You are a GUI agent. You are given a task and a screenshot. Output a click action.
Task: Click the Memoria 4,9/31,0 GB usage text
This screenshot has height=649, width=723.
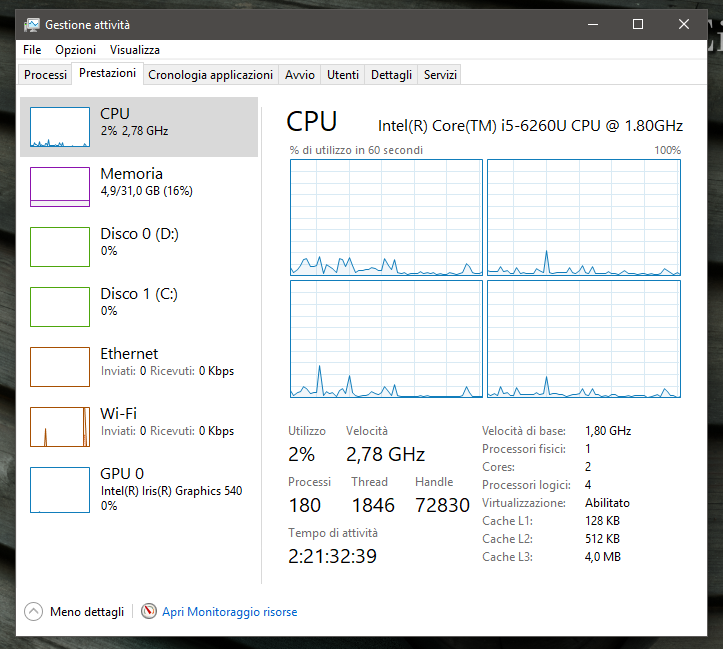click(147, 191)
